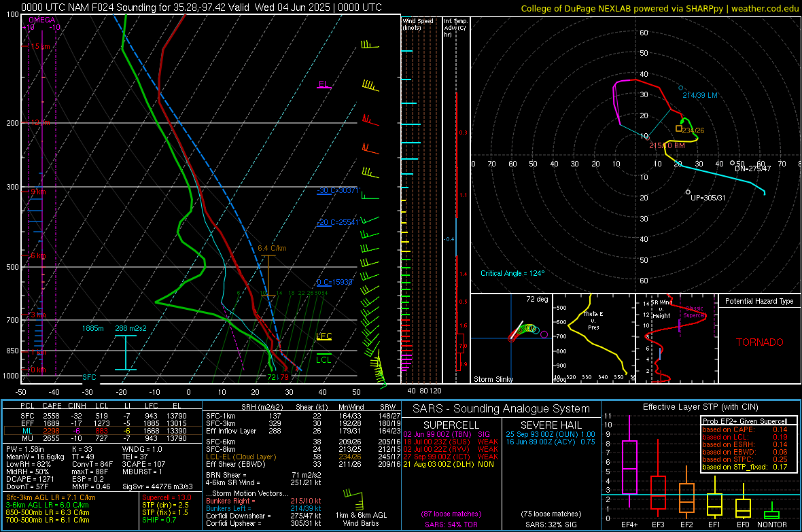Click the Wind Speed (knots) panel header

click(418, 24)
